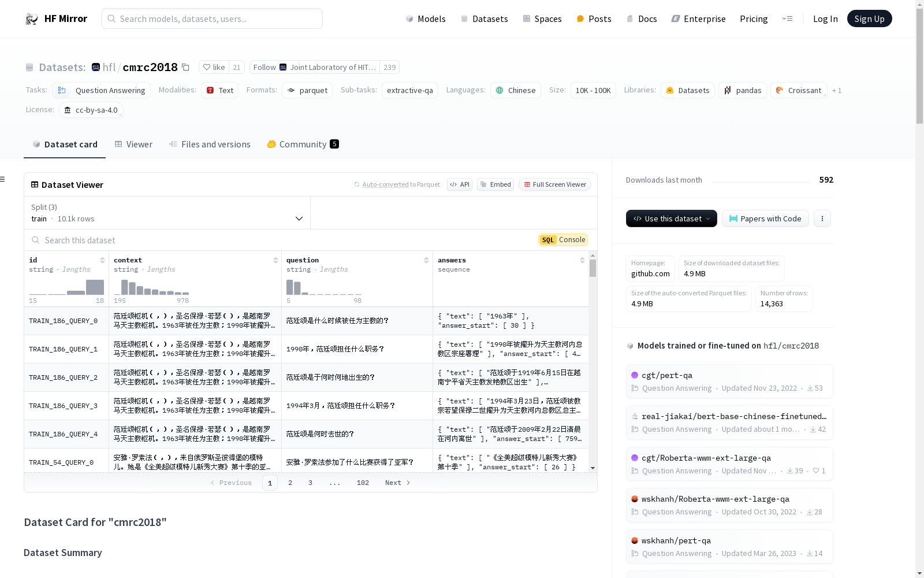This screenshot has width=924, height=578.
Task: Open Spaces in top navigation
Action: tap(542, 18)
